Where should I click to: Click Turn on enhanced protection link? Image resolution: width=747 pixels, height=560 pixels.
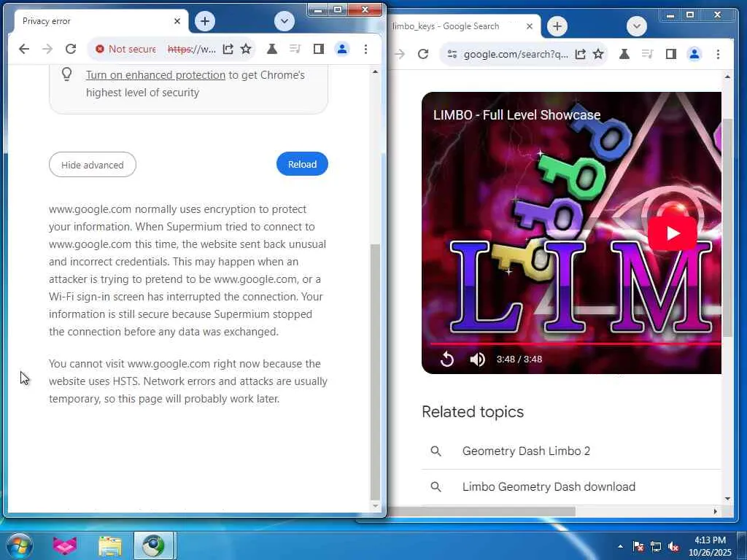pyautogui.click(x=155, y=75)
